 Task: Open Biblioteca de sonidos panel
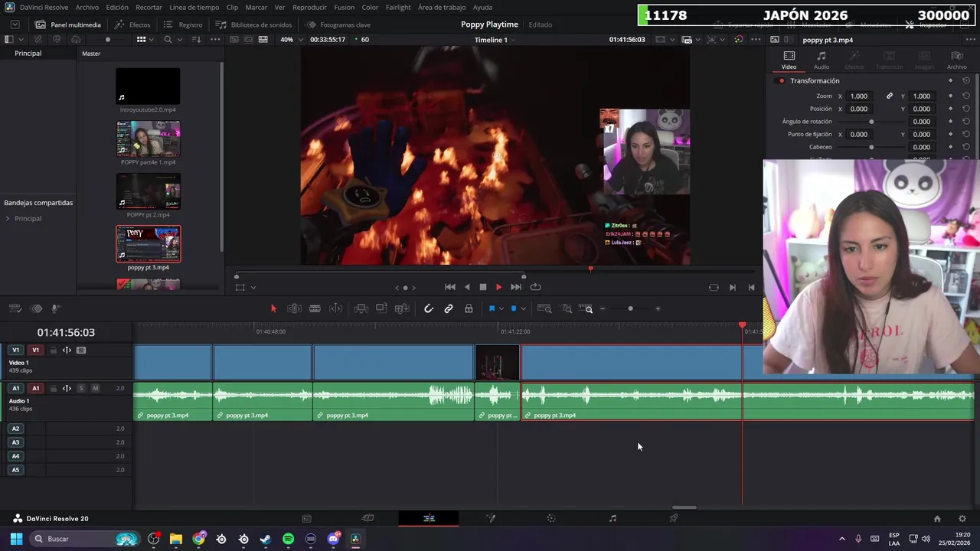pos(253,24)
